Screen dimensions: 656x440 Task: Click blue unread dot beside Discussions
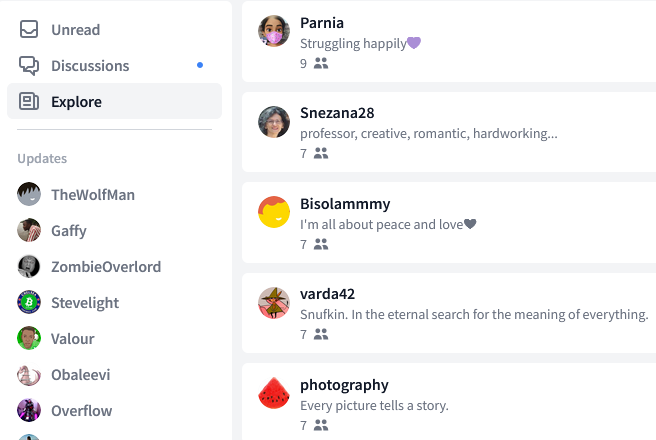point(200,65)
